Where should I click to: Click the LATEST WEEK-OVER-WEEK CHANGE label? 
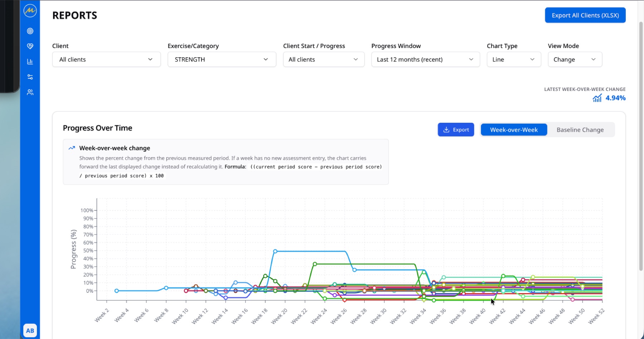585,89
